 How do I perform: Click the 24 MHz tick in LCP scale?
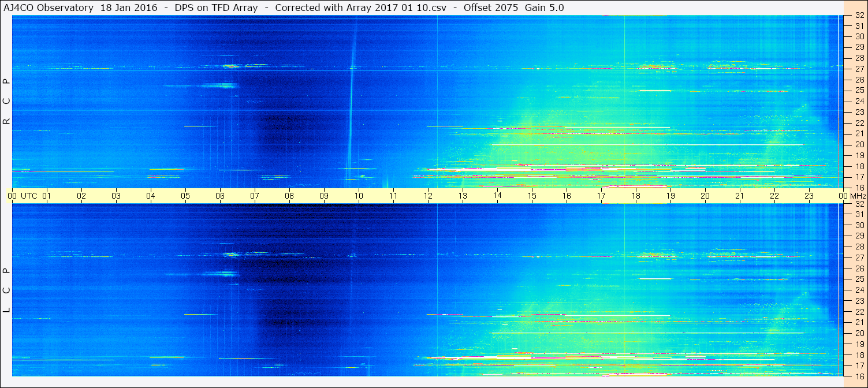859,290
